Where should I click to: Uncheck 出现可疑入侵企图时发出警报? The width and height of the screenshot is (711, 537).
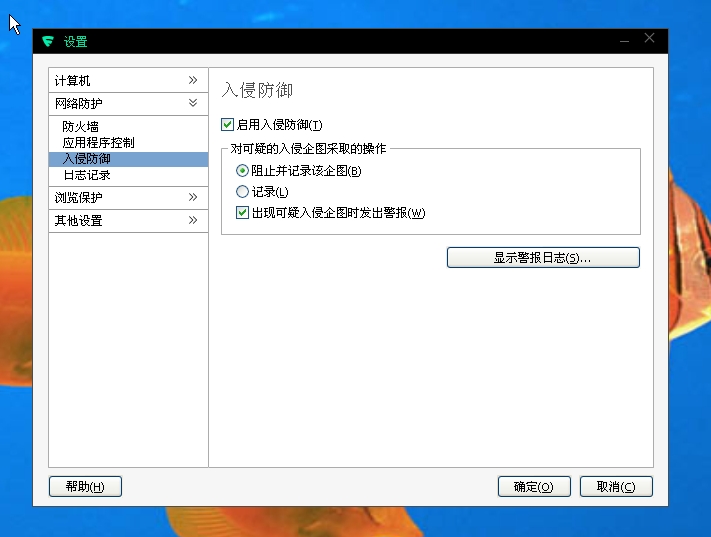click(x=242, y=213)
